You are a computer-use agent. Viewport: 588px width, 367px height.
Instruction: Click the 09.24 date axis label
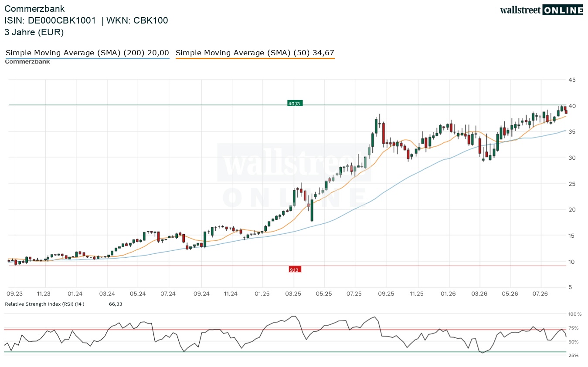pos(201,294)
